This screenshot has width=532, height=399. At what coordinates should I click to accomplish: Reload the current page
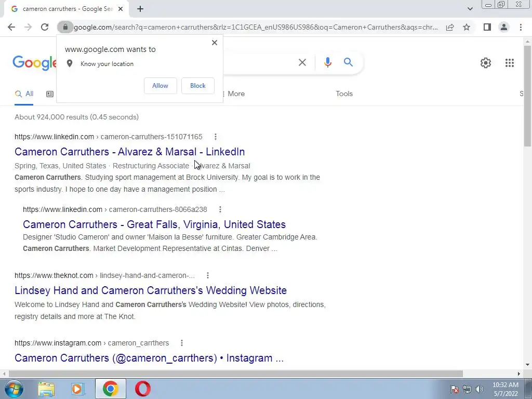(45, 27)
